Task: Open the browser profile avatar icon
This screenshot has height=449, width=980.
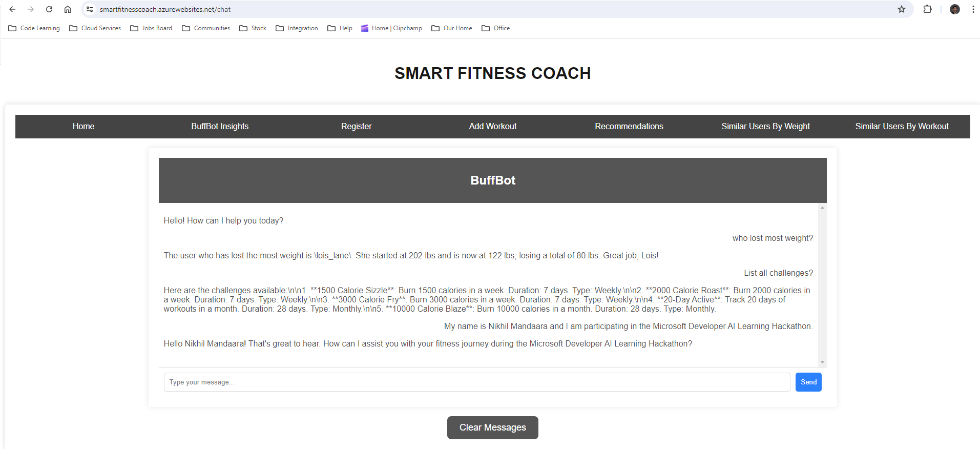Action: 954,9
